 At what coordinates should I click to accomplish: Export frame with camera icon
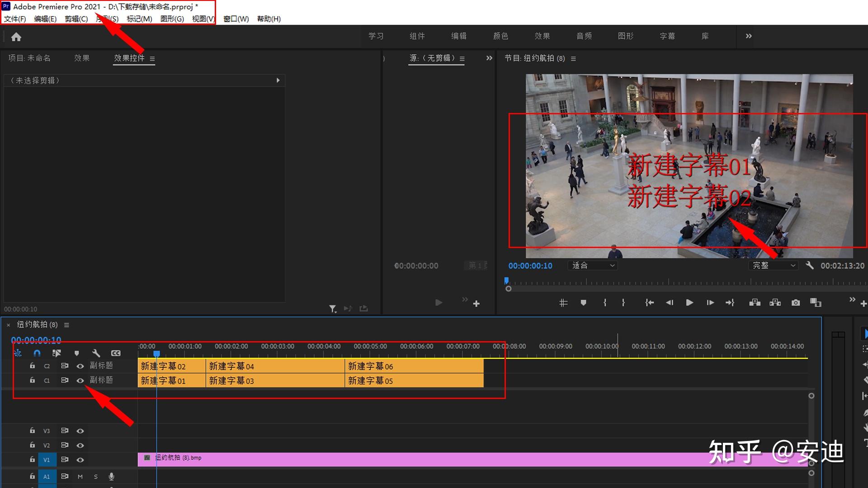(796, 303)
